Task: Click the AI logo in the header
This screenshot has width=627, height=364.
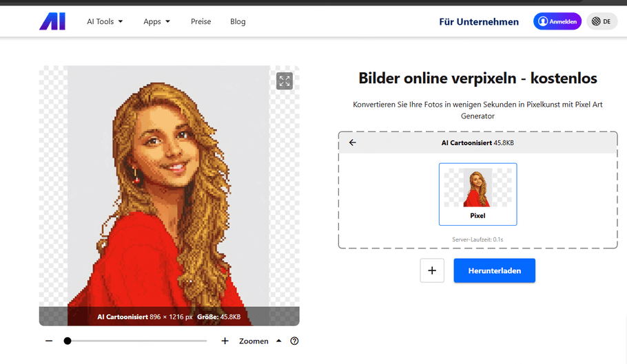Action: pyautogui.click(x=52, y=21)
